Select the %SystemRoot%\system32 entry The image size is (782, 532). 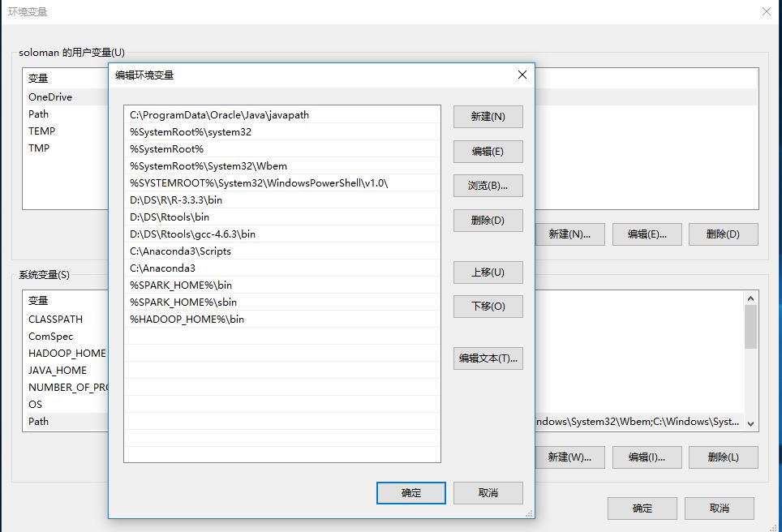282,131
